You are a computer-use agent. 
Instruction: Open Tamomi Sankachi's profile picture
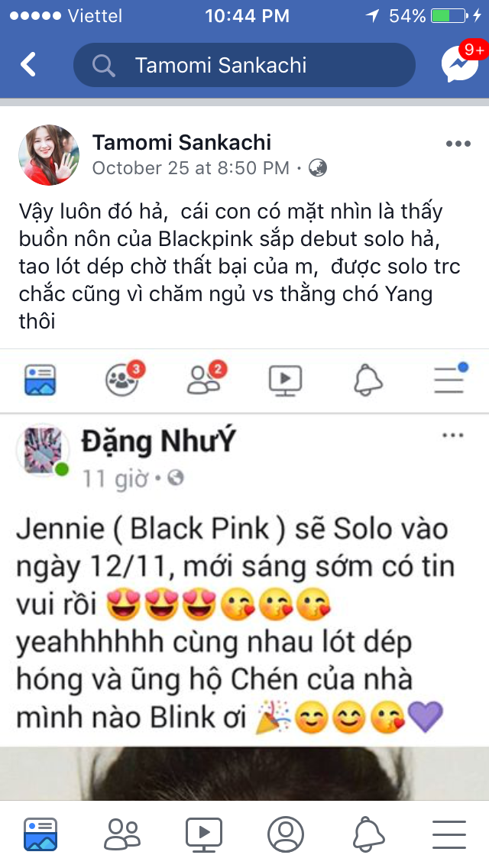[49, 154]
